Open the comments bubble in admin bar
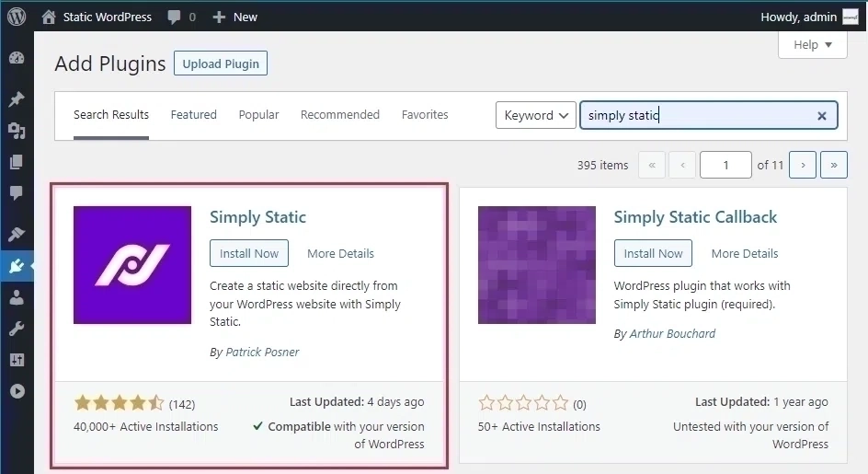Screen dimensions: 868x474 (174, 17)
